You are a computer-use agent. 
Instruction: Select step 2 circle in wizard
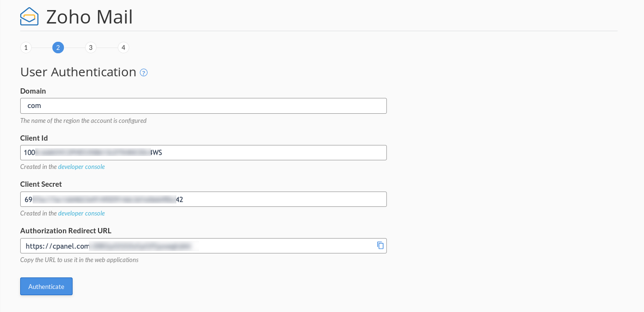click(58, 48)
